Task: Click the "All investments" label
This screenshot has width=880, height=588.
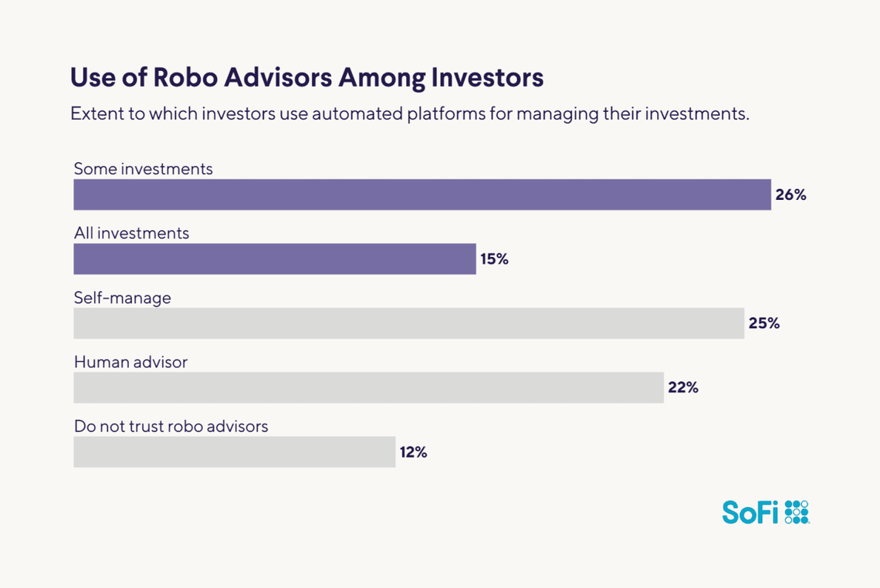Action: point(131,232)
